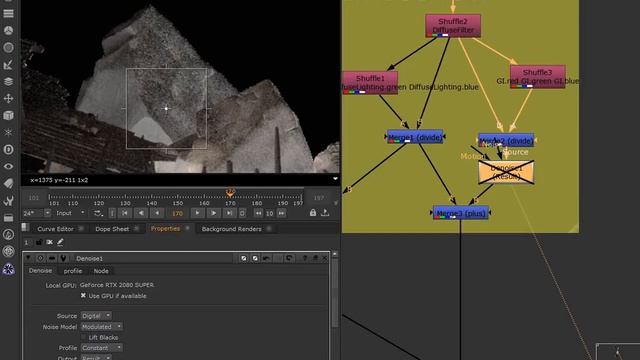The height and width of the screenshot is (360, 640).
Task: Skip back by 10 frames
Action: point(258,213)
